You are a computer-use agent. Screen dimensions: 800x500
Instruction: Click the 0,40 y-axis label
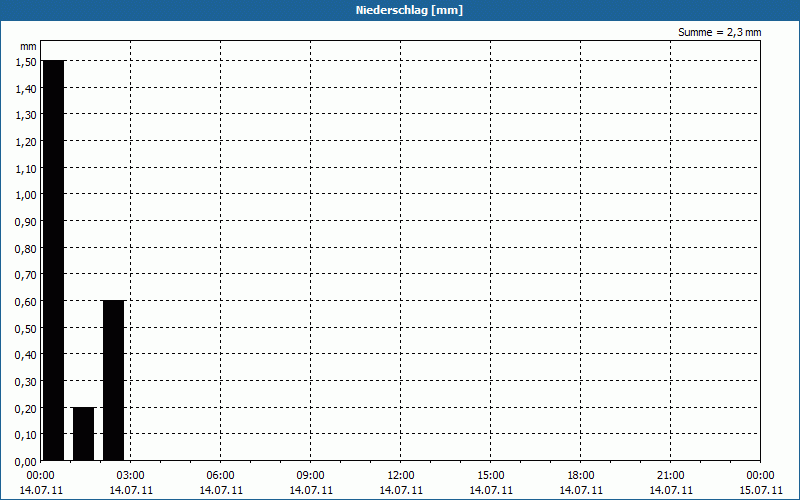(26, 355)
